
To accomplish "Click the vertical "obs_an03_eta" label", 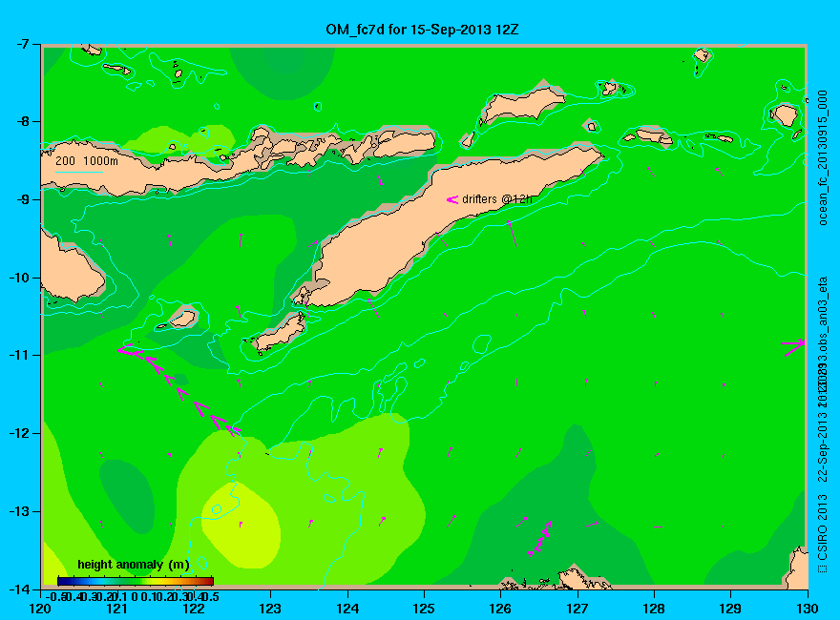I will (x=823, y=316).
